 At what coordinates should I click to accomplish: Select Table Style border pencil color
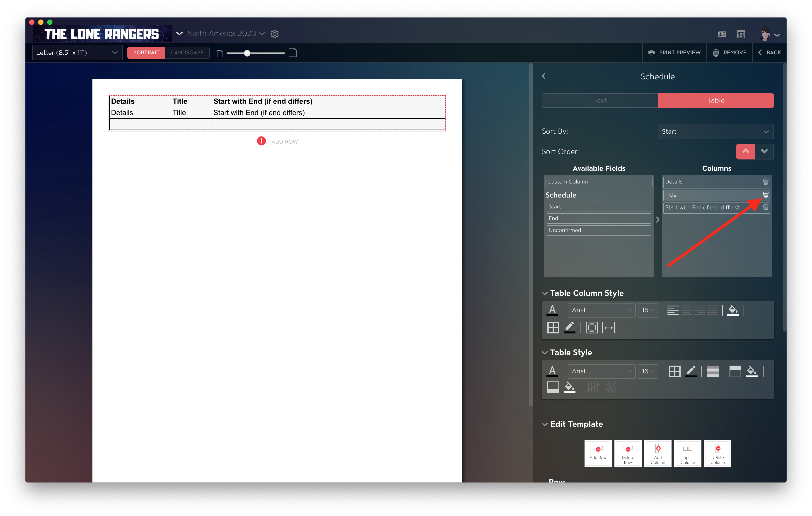tap(691, 371)
